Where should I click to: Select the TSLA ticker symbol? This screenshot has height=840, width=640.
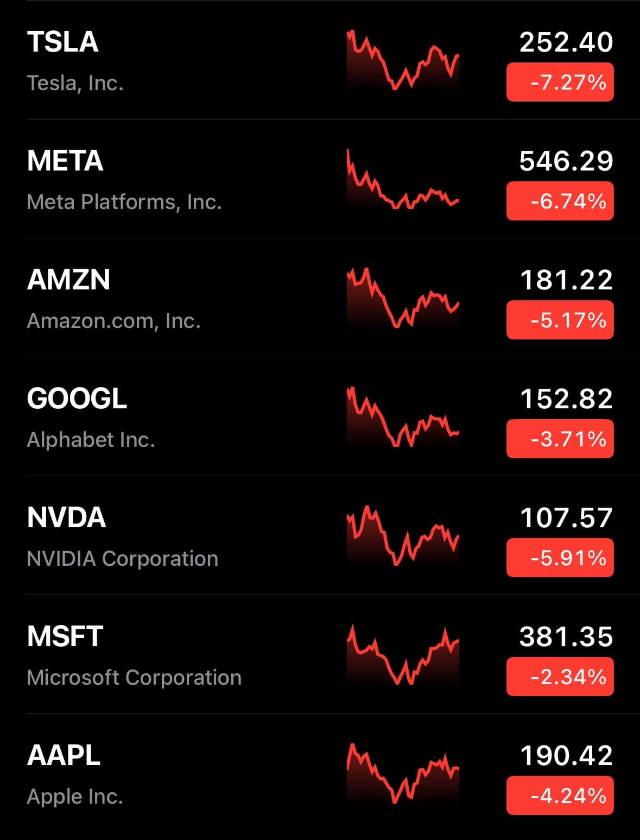63,42
